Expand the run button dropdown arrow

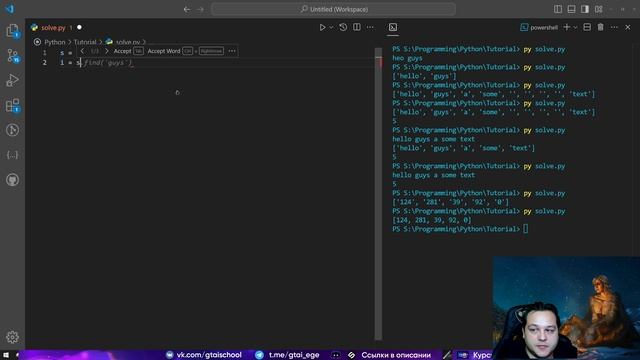331,27
